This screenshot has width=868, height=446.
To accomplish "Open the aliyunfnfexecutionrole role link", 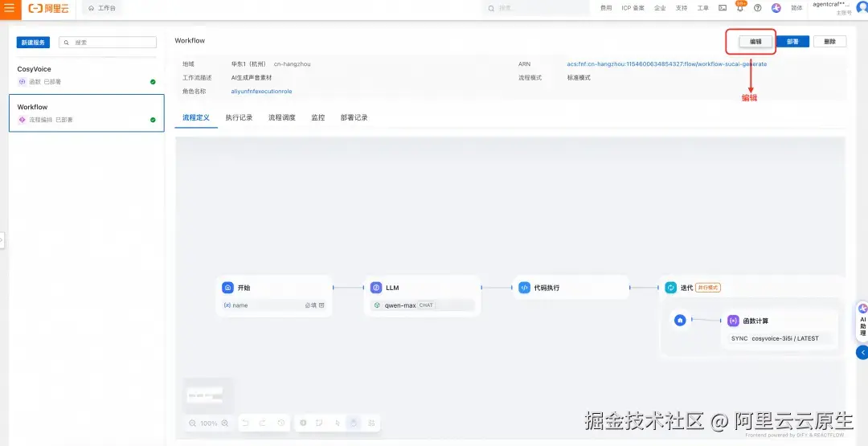I will [x=261, y=92].
